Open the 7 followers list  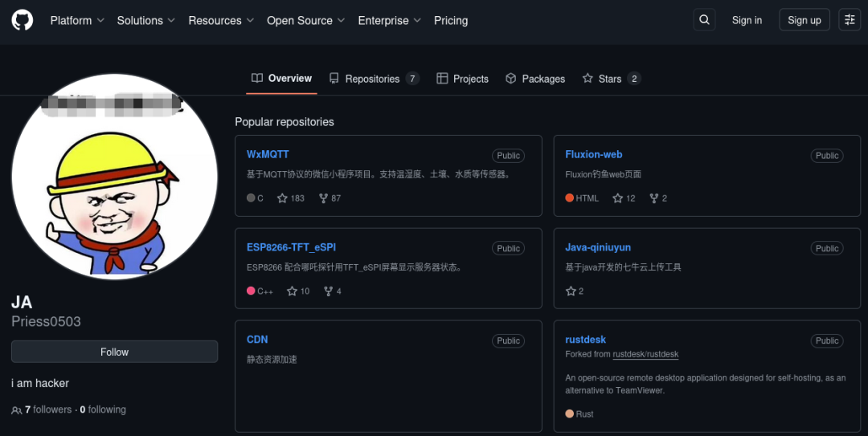(48, 410)
